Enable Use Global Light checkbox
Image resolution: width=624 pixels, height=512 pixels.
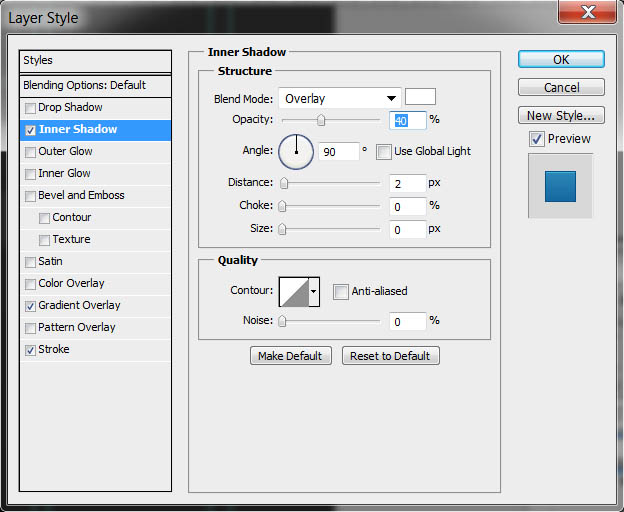384,152
